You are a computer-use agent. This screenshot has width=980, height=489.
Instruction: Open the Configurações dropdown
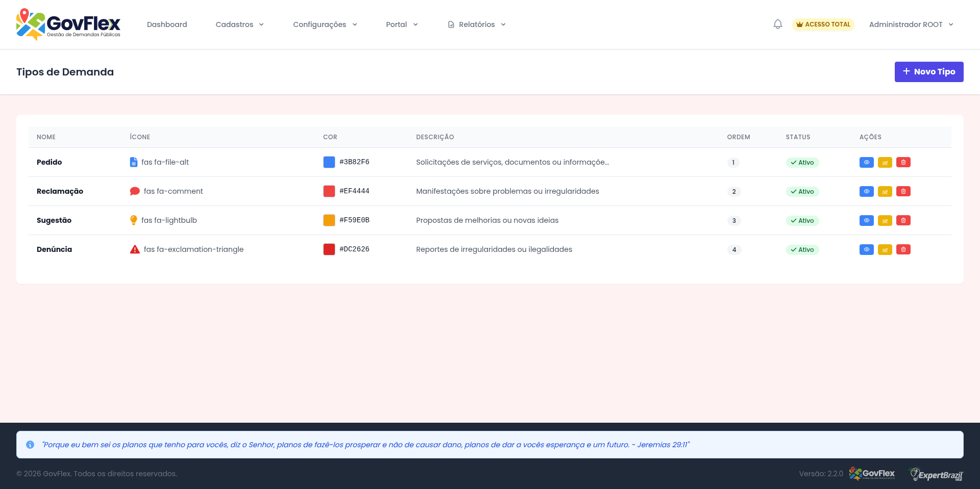click(325, 24)
